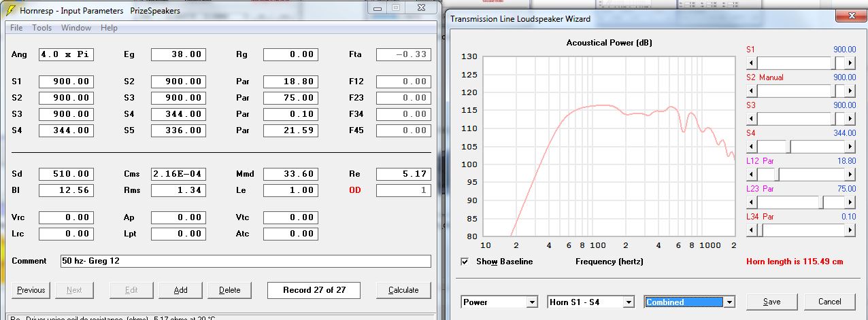Viewport: 868px width, 320px height.
Task: Click the S2 Manual label in the wizard
Action: (765, 77)
